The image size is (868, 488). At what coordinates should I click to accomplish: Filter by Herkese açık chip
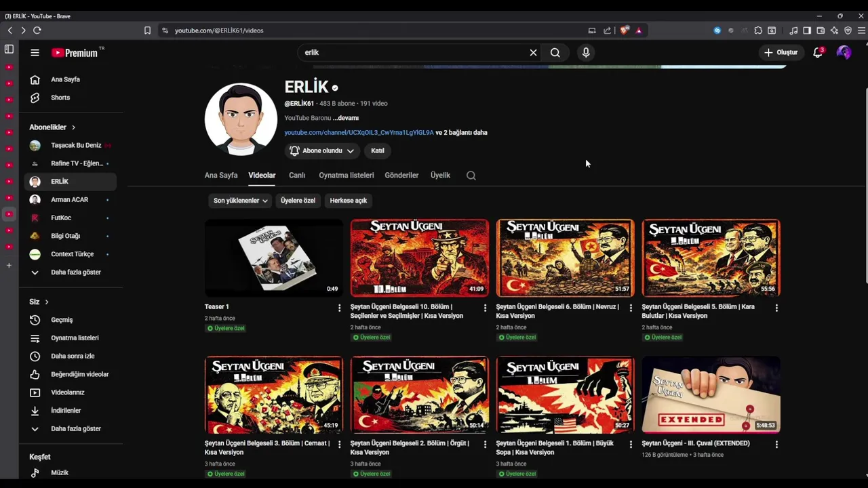[349, 201]
